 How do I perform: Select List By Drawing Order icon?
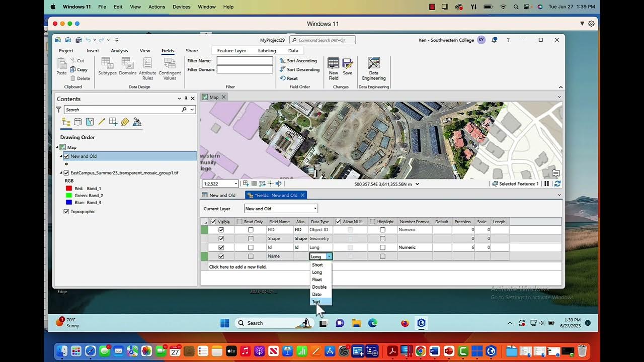[x=66, y=122]
